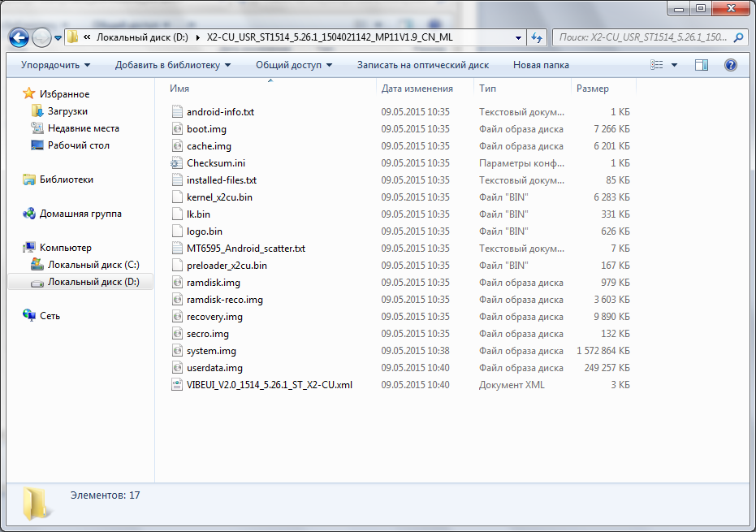Screen dimensions: 756x532
Task: Open Загрузки in the sidebar
Action: point(67,111)
